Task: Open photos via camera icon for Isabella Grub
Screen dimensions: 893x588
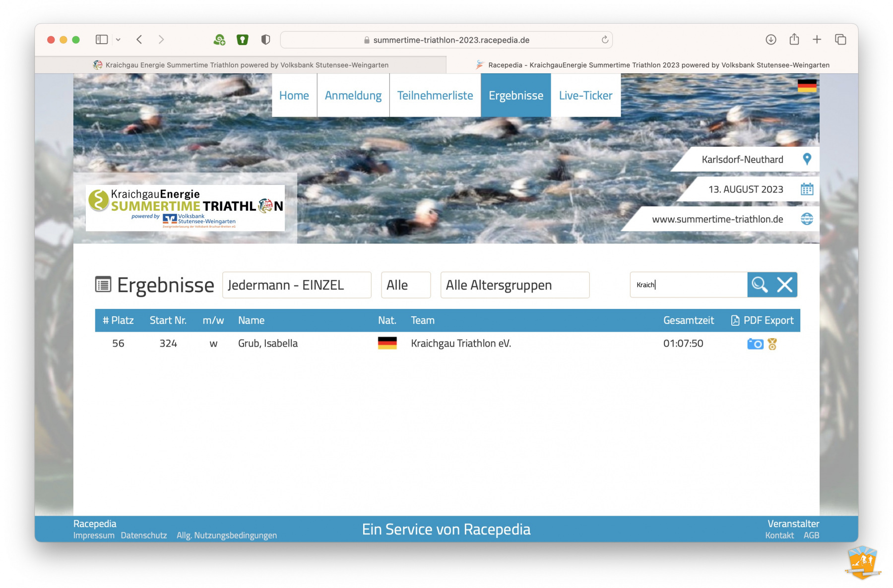Action: [x=755, y=344]
